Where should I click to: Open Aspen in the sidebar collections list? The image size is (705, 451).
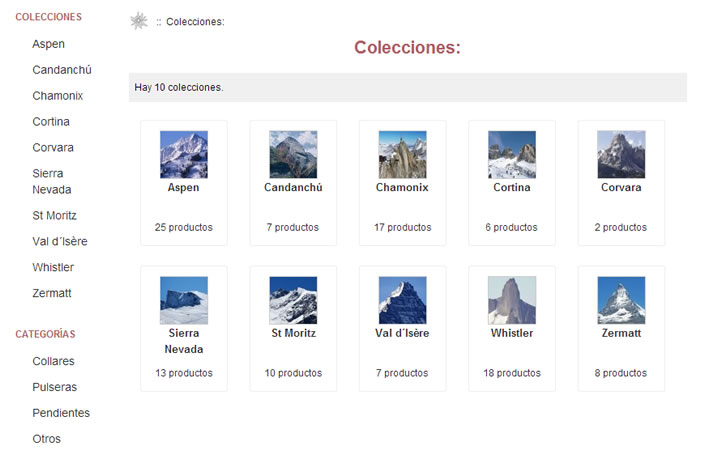click(x=49, y=44)
